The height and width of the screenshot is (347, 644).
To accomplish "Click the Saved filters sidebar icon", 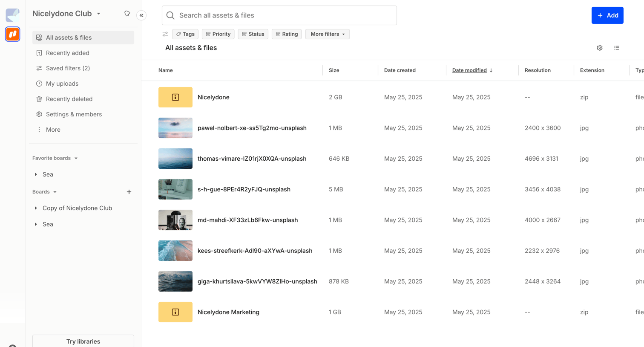I will coord(39,68).
